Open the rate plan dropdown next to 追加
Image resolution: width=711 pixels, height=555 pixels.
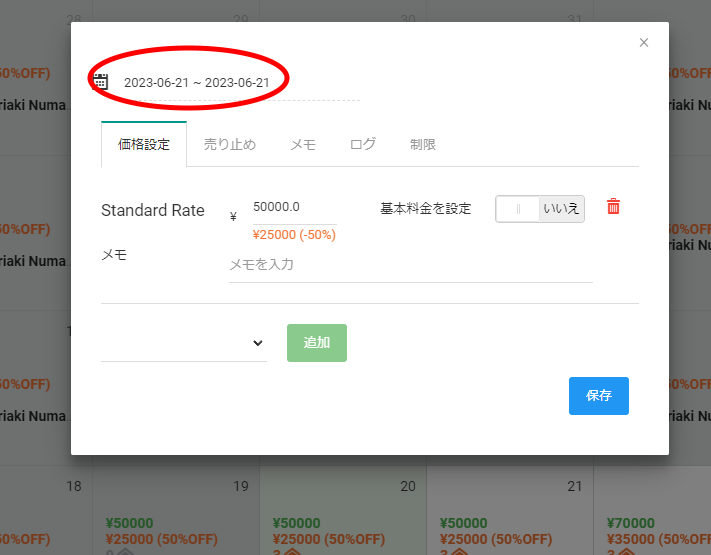coord(184,343)
